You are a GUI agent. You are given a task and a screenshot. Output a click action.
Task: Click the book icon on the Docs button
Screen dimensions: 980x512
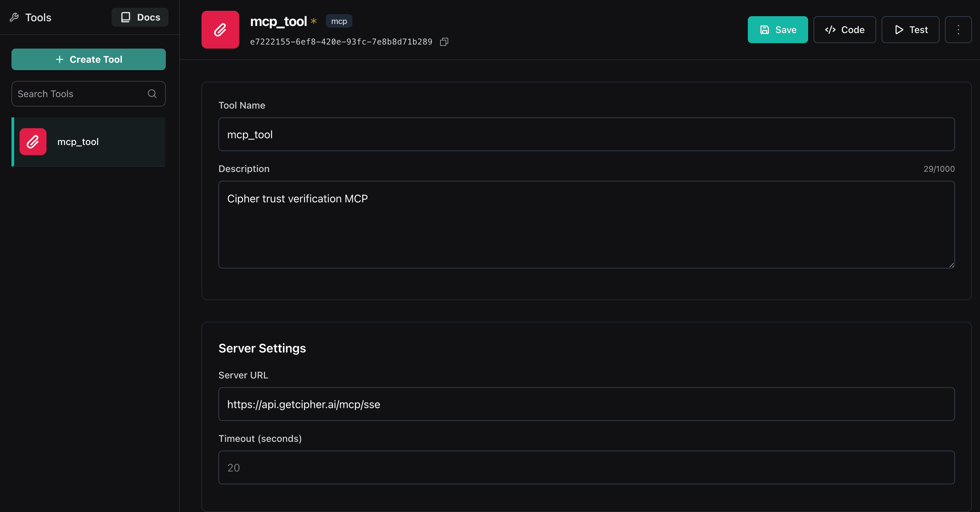[125, 17]
